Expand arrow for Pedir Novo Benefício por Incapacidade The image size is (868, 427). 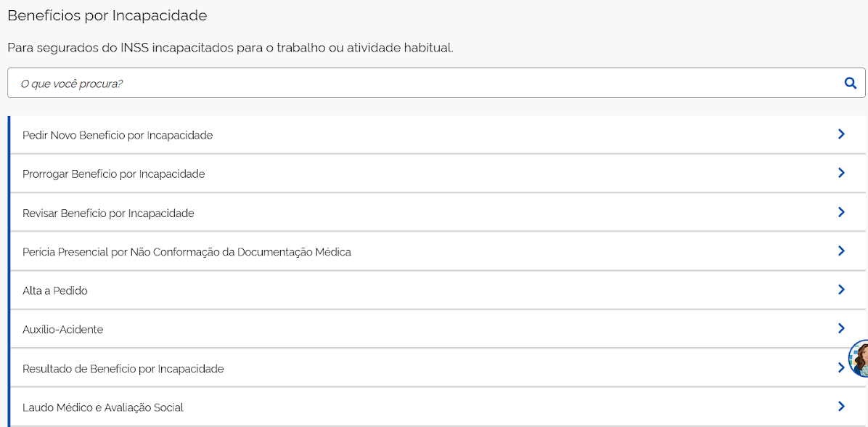pos(841,134)
